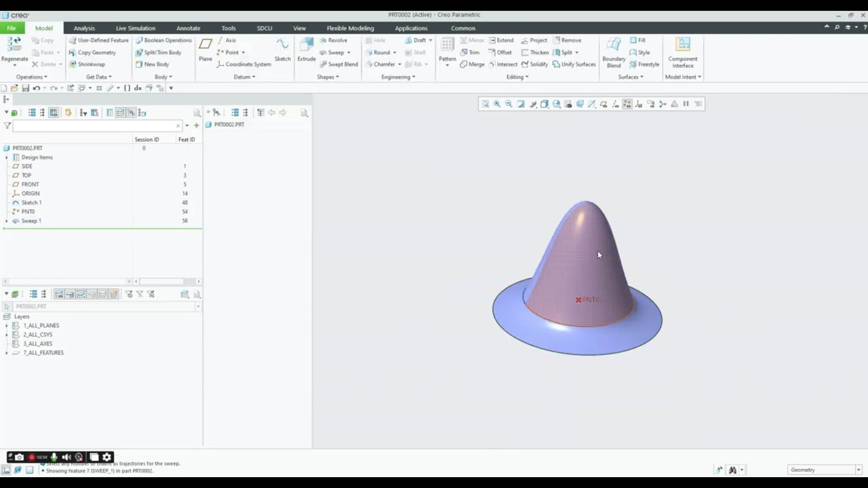Select the 7_ALL_FEATURES layer
868x488 pixels.
point(43,352)
